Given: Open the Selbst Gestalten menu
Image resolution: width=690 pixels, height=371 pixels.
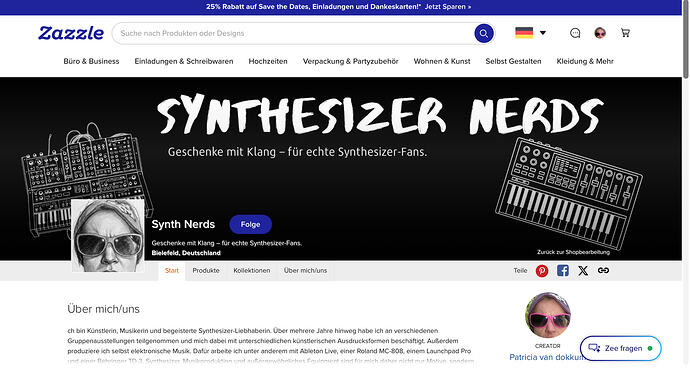Looking at the screenshot, I should [513, 61].
